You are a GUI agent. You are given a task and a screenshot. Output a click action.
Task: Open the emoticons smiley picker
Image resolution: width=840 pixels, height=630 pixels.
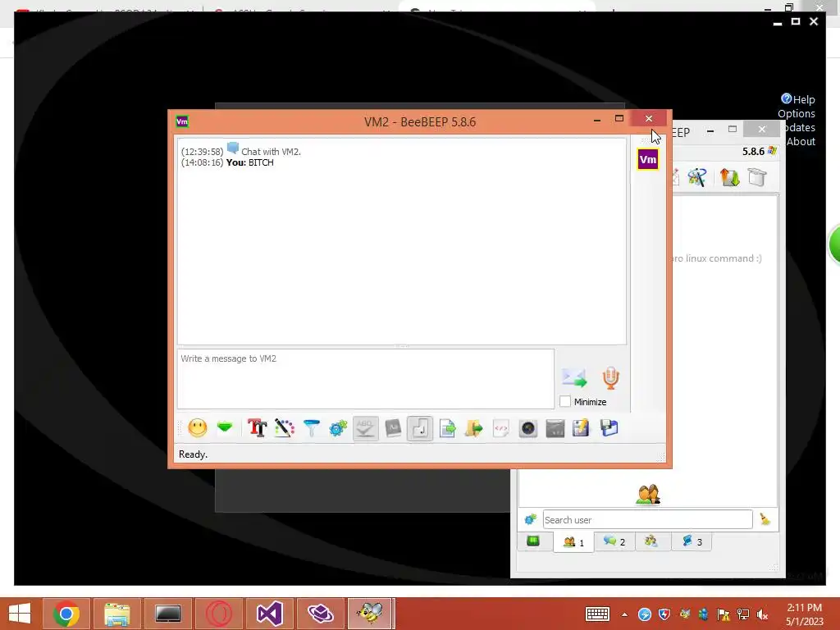pos(197,428)
